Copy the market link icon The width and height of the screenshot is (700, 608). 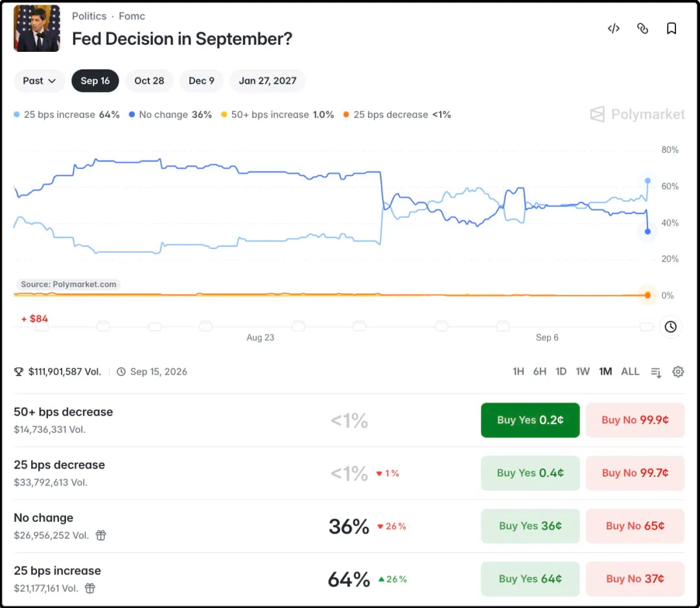(x=642, y=29)
